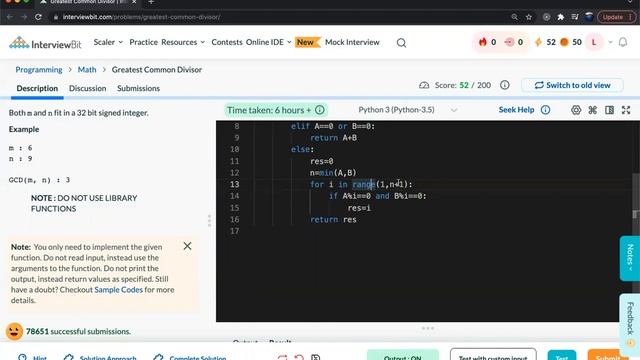This screenshot has height=360, width=640.
Task: Go back in browser history
Action: [x=9, y=17]
